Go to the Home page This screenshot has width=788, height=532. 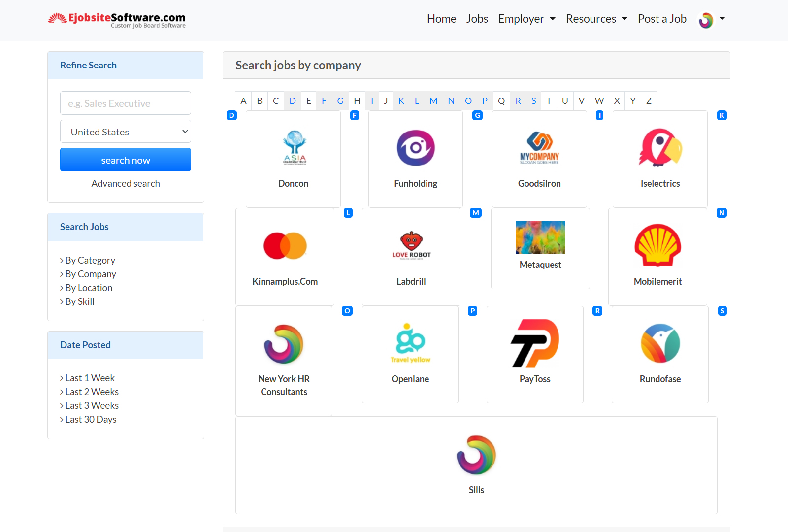(x=442, y=19)
